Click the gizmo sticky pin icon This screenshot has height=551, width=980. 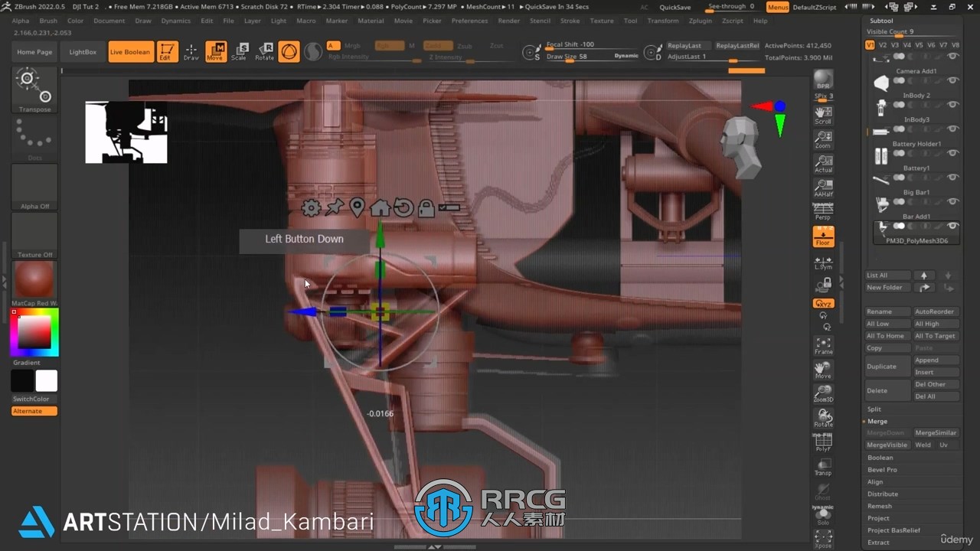pyautogui.click(x=335, y=207)
